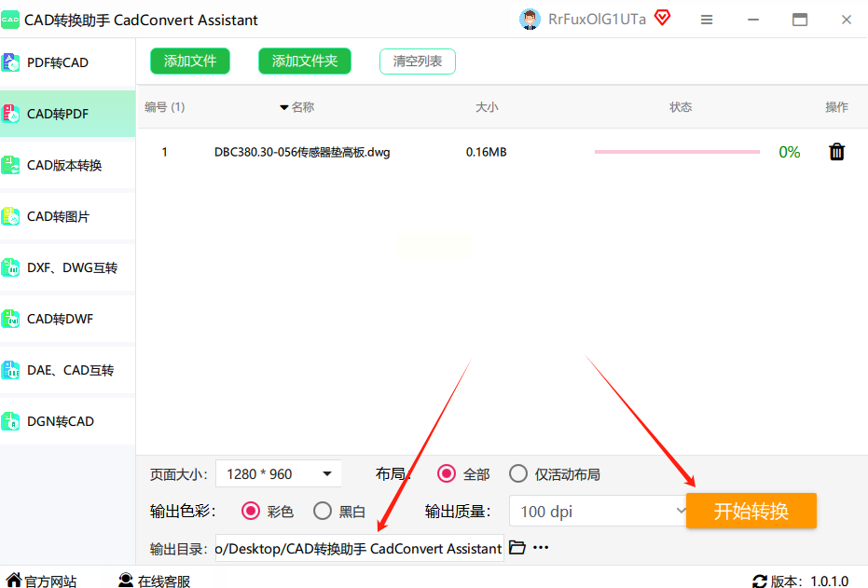Screen dimensions: 868x588
Task: Select the DBC380.30-056传感器垫高板.dwg file name
Action: point(302,152)
